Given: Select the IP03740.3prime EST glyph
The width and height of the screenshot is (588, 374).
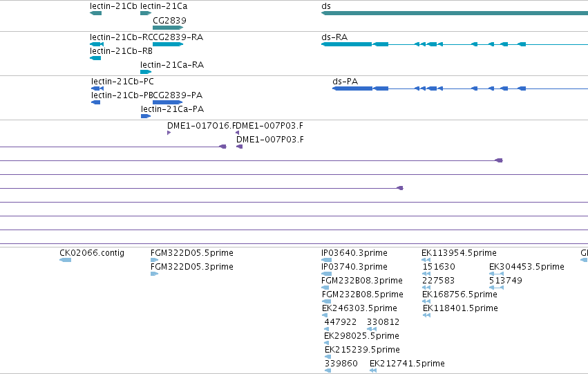Looking at the screenshot, I should tap(327, 274).
